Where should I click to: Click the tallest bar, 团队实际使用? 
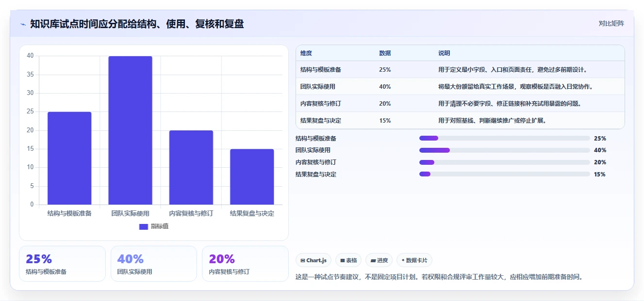130,130
